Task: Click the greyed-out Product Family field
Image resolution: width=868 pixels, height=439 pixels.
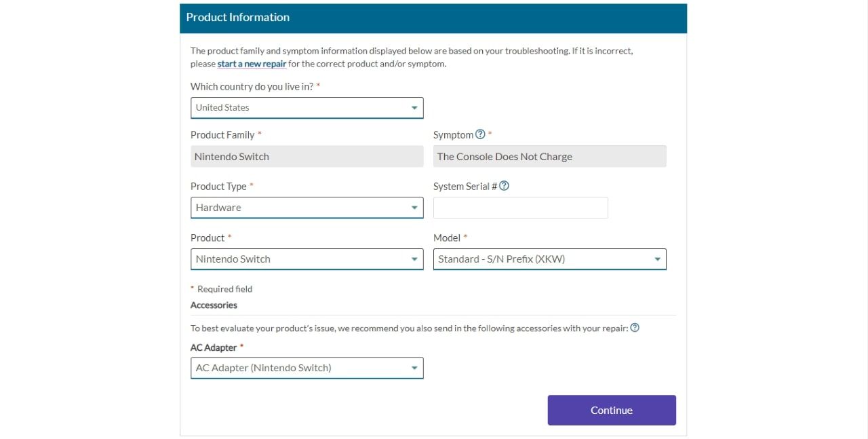Action: [x=307, y=157]
